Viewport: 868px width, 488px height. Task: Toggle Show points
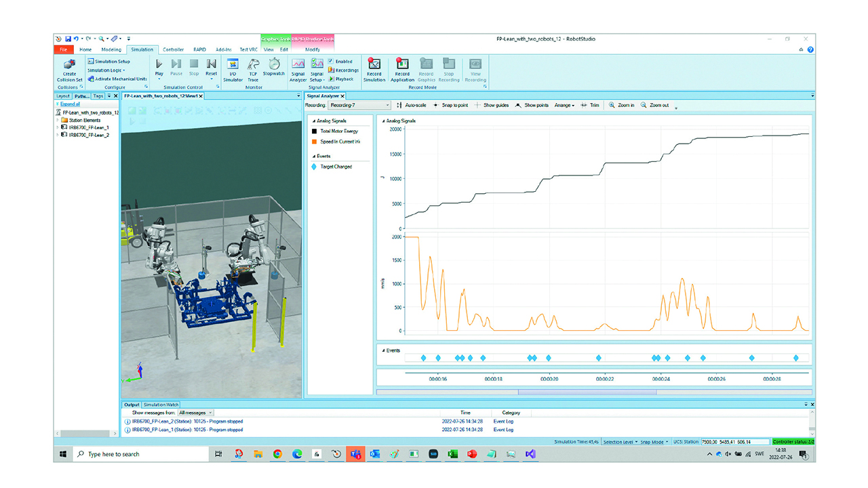[x=532, y=105]
